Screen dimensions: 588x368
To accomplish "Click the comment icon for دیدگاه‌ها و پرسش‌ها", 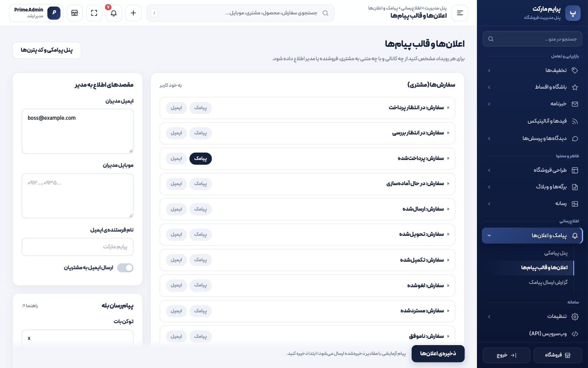I will point(575,138).
